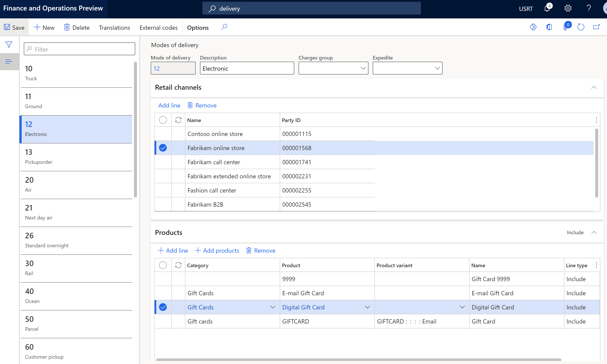Select the Digital Gift Card row checkbox
The width and height of the screenshot is (607, 364).
coord(164,307)
